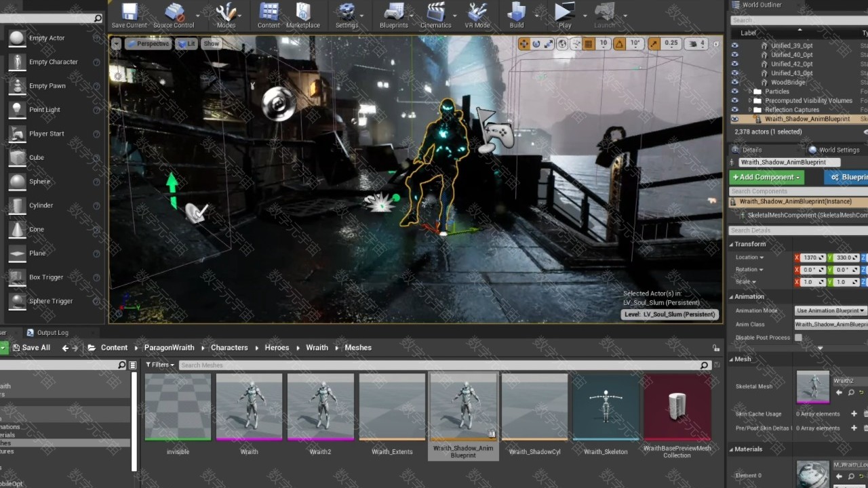Toggle visibility of Wraith_Shadow_AnimBlueprint actor
Image resolution: width=868 pixels, height=488 pixels.
(734, 119)
